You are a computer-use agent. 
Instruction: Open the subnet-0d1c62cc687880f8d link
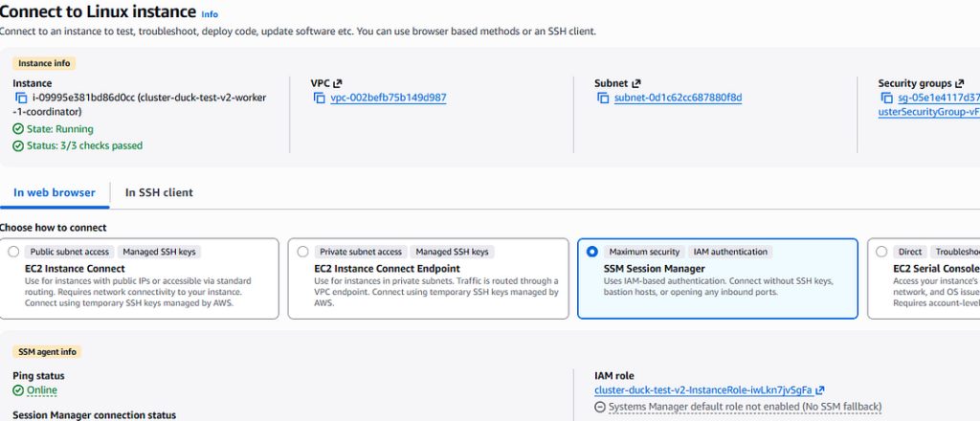pos(679,98)
